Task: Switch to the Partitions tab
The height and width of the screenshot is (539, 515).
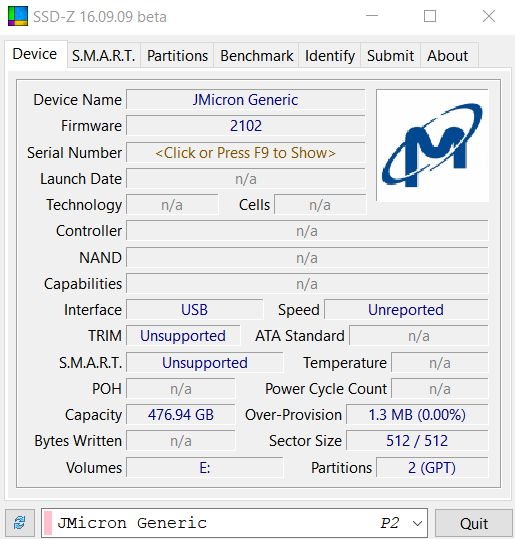Action: [x=177, y=56]
